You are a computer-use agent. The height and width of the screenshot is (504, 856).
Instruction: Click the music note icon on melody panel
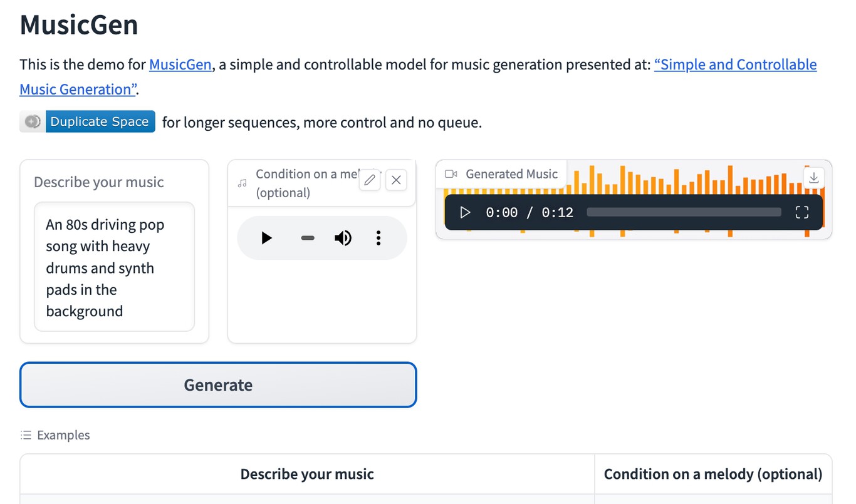[242, 183]
